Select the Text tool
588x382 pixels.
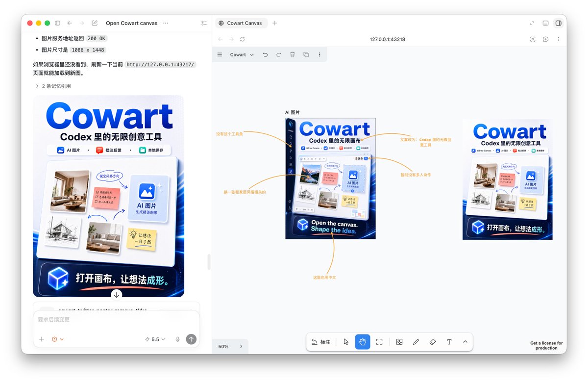(449, 342)
